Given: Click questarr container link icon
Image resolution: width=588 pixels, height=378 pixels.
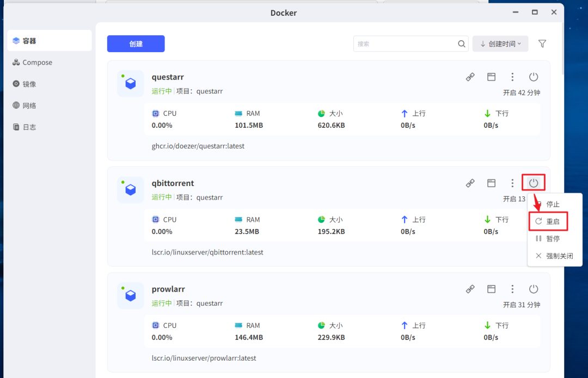Looking at the screenshot, I should (x=470, y=77).
